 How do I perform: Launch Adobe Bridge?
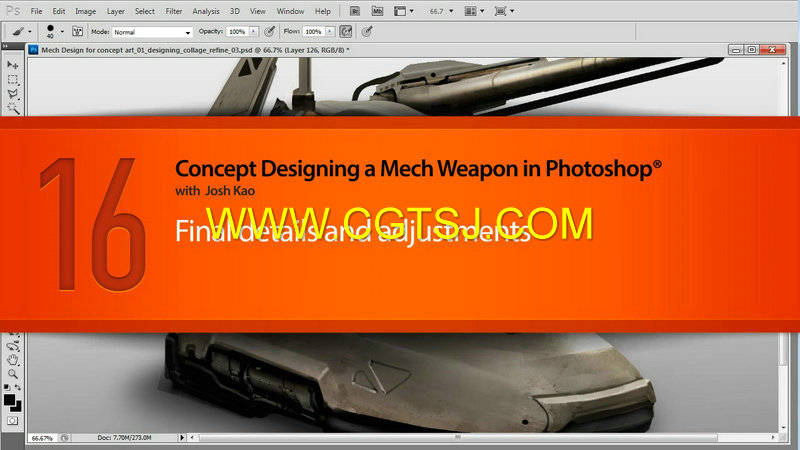[x=355, y=11]
